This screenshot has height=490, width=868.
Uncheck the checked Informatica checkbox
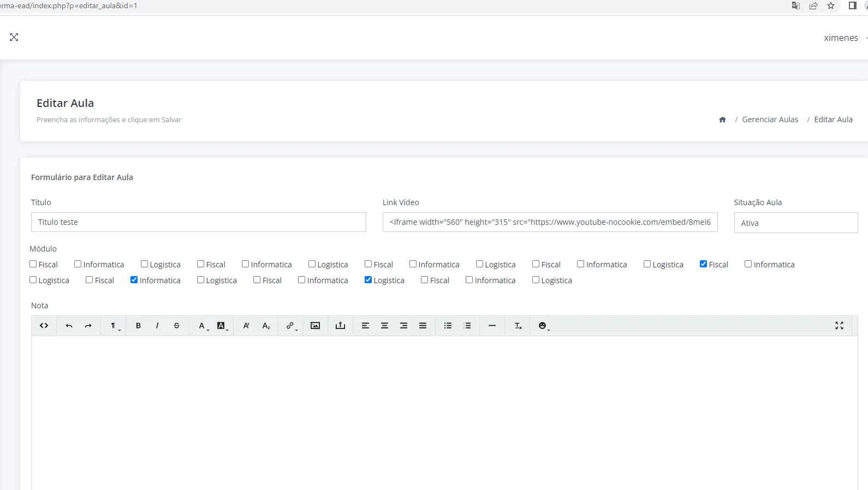coord(134,280)
